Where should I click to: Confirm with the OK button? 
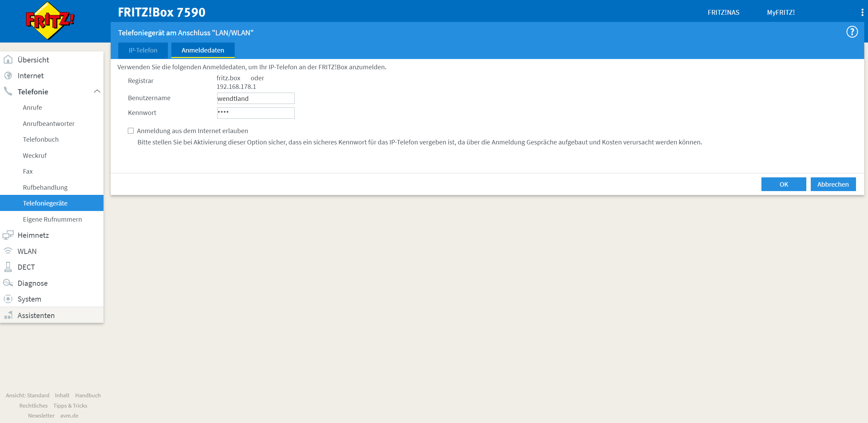[783, 184]
